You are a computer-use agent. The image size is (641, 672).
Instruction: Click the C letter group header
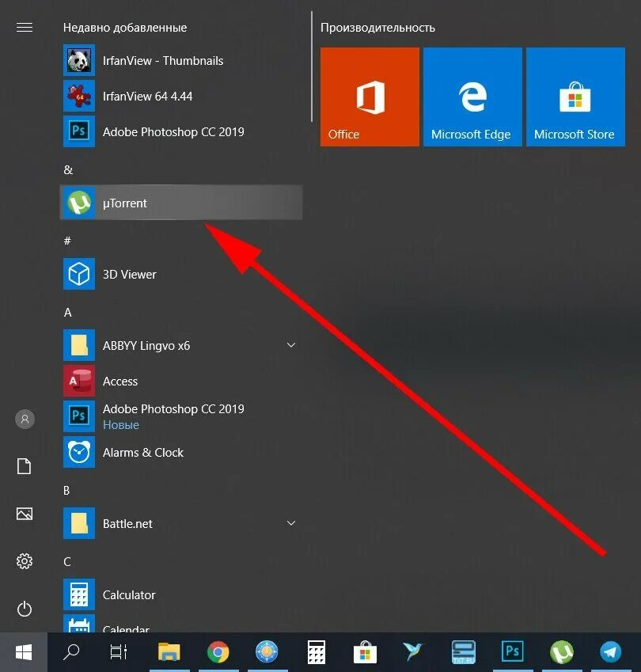coord(67,561)
